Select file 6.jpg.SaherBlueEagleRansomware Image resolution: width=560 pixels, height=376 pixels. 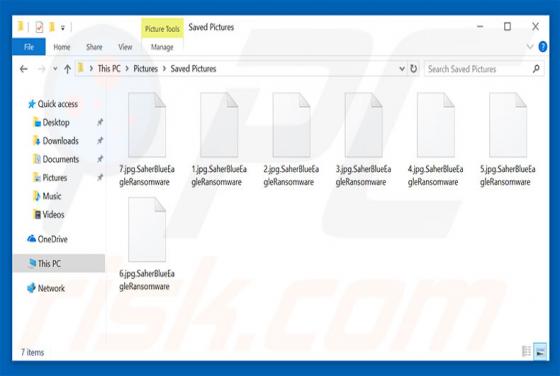click(x=147, y=244)
